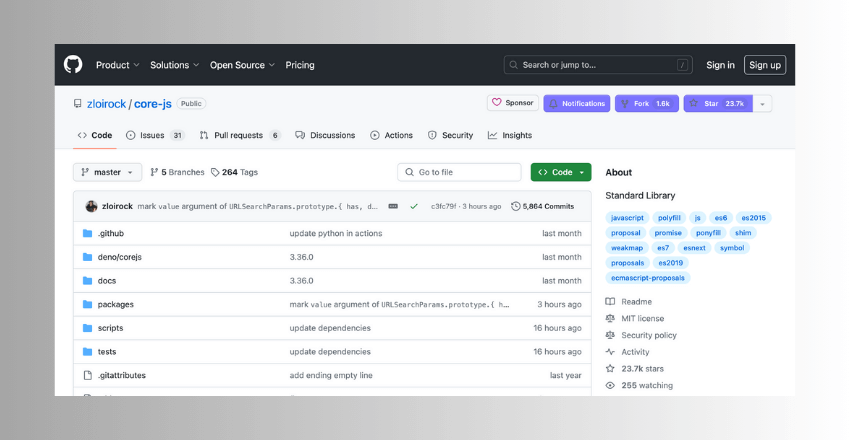Switch to the Discussions tab

[x=325, y=135]
